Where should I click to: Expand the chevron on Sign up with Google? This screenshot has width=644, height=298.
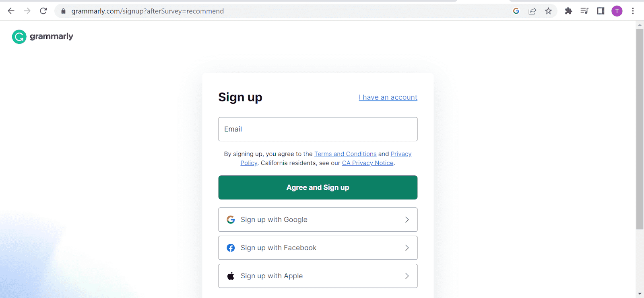pyautogui.click(x=407, y=220)
